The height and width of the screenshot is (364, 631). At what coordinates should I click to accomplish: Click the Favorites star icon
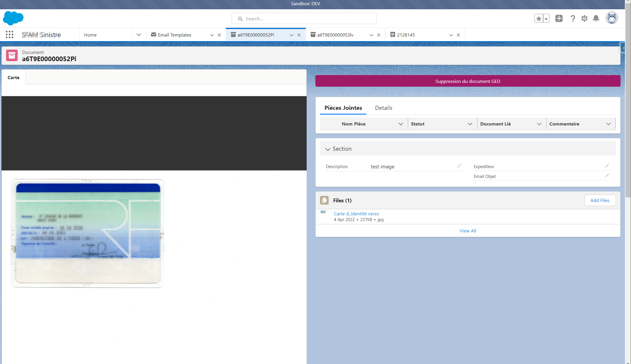pyautogui.click(x=539, y=19)
